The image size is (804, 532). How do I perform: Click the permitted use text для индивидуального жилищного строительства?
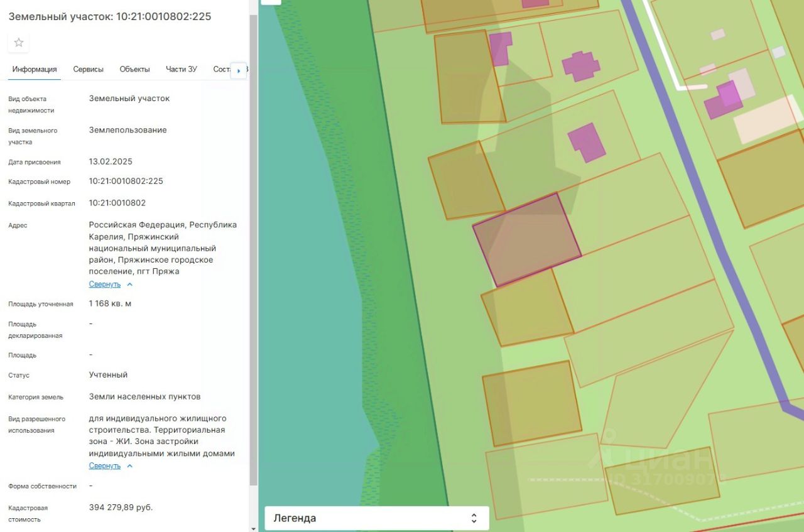click(162, 436)
